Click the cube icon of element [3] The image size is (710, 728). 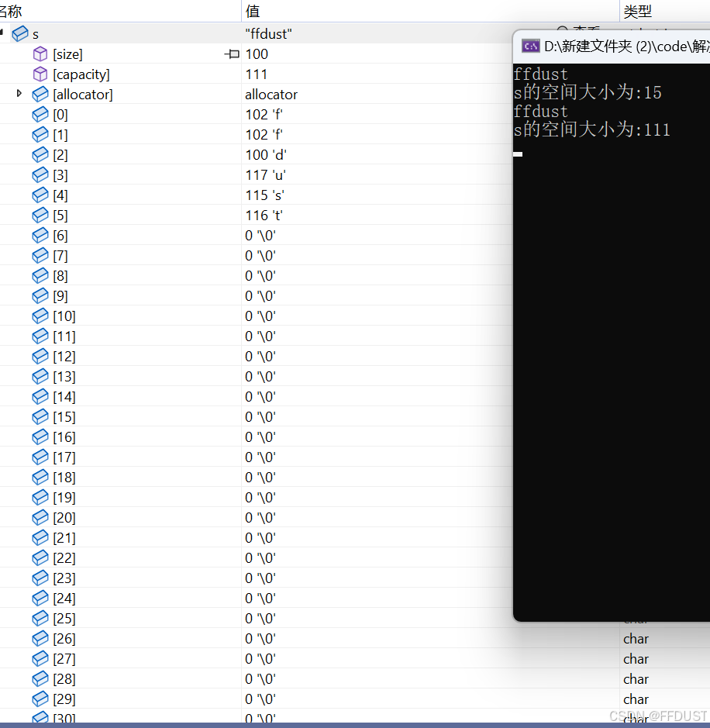(x=40, y=175)
